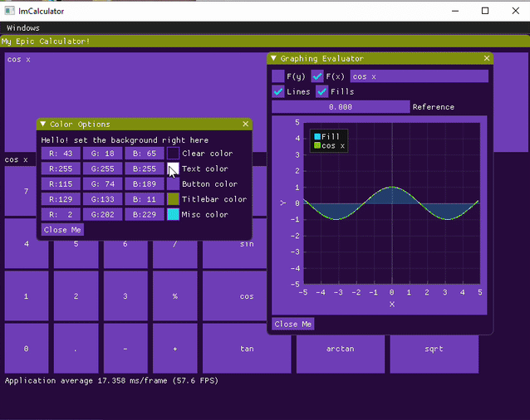Close the Color Options window with X
Viewport: 530px width, 420px height.
click(246, 124)
